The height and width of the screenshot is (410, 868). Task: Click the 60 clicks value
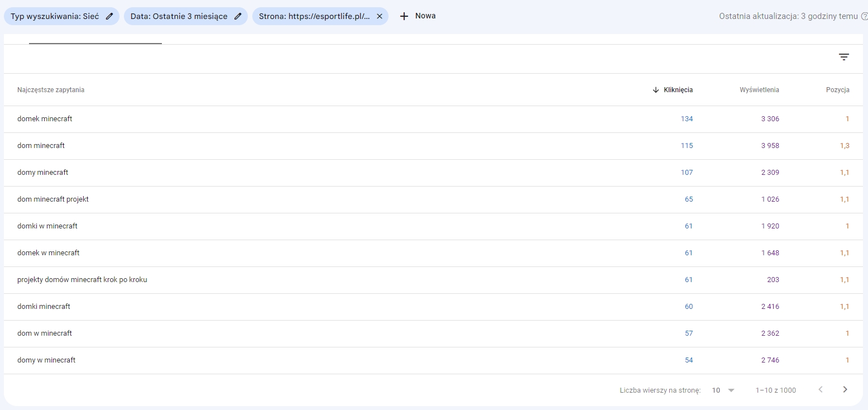[x=689, y=307]
